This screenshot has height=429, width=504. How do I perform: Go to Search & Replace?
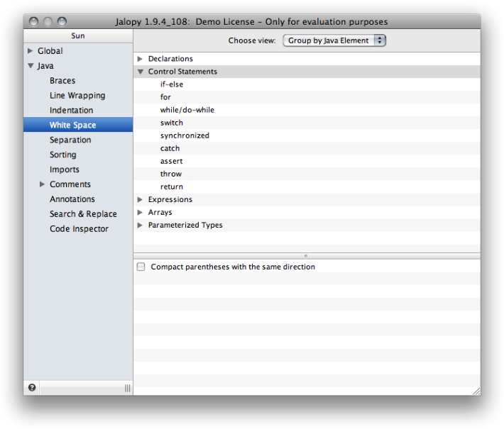tap(83, 214)
